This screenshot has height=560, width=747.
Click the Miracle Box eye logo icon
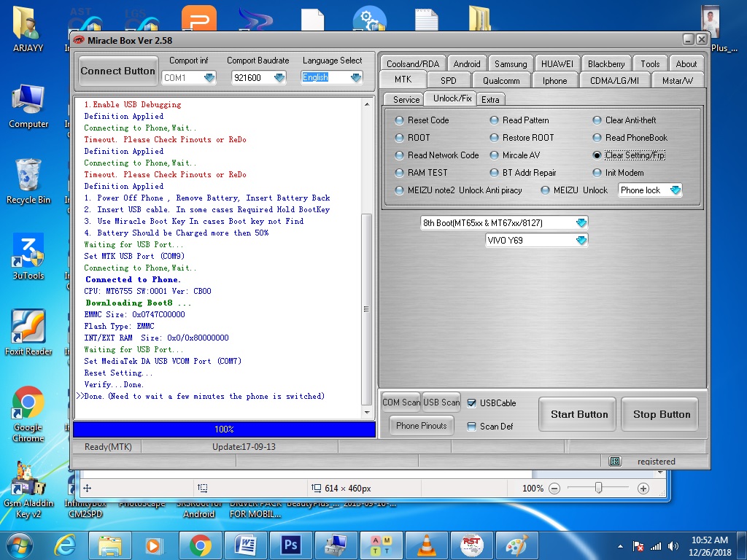coord(79,40)
